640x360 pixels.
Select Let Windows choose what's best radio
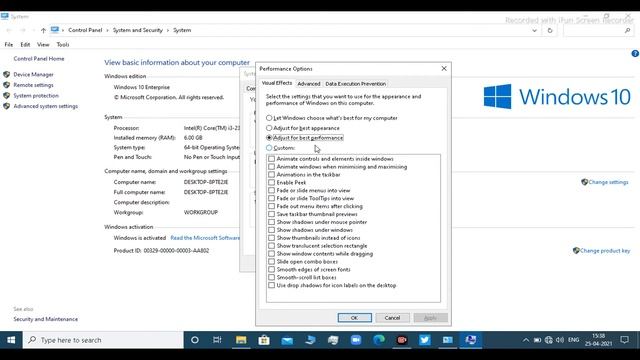269,118
